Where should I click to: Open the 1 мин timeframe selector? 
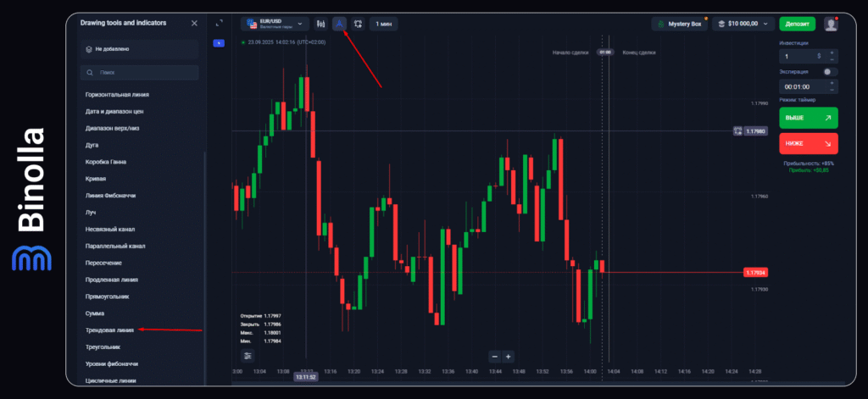383,24
